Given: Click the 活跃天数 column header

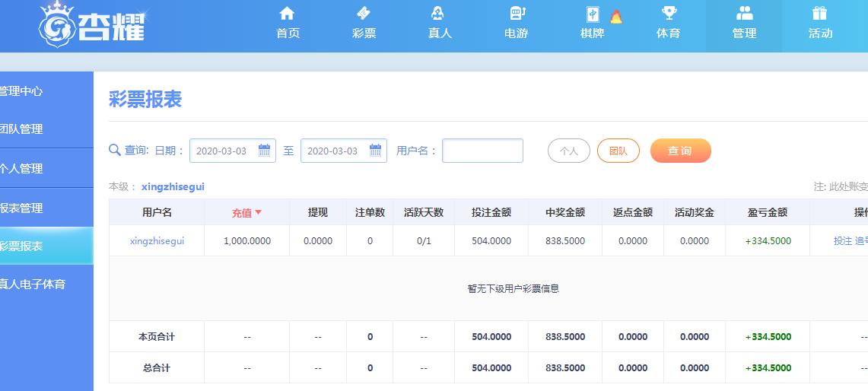Looking at the screenshot, I should 424,212.
